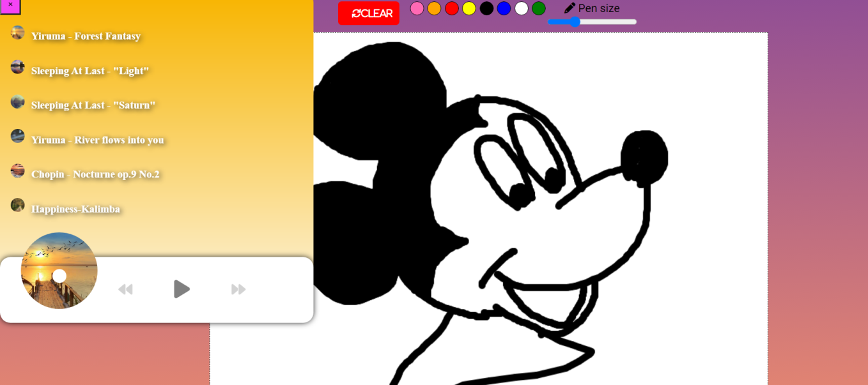Click on Mickey's nose in the canvas
Screen dimensions: 868x385
(644, 158)
